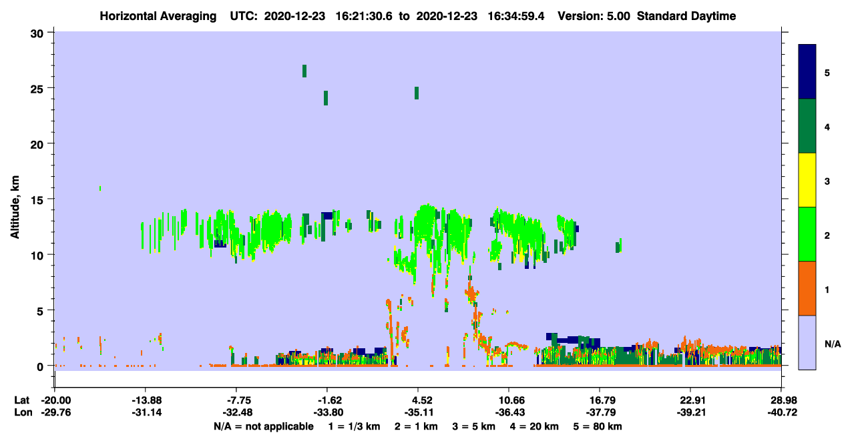Click the yellow color bar segment 3

point(807,180)
